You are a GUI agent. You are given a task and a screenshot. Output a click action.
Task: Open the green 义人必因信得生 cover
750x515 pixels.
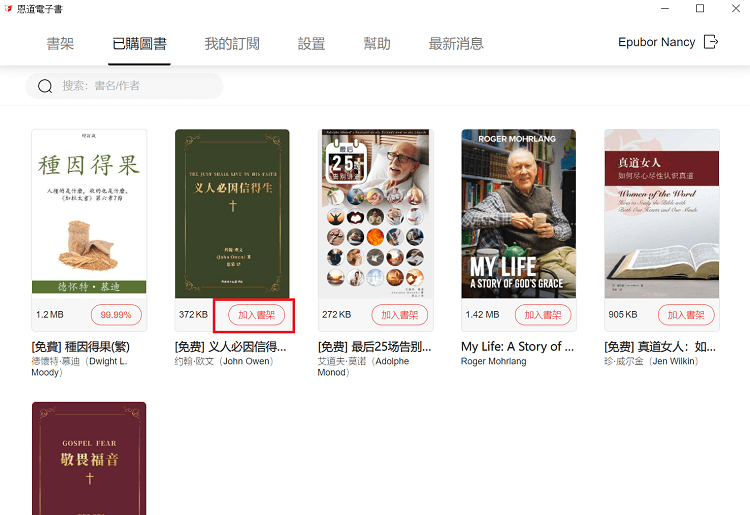coord(232,213)
